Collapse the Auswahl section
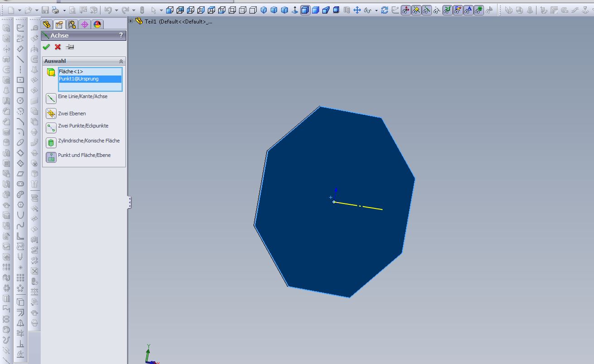This screenshot has width=594, height=364. [121, 61]
